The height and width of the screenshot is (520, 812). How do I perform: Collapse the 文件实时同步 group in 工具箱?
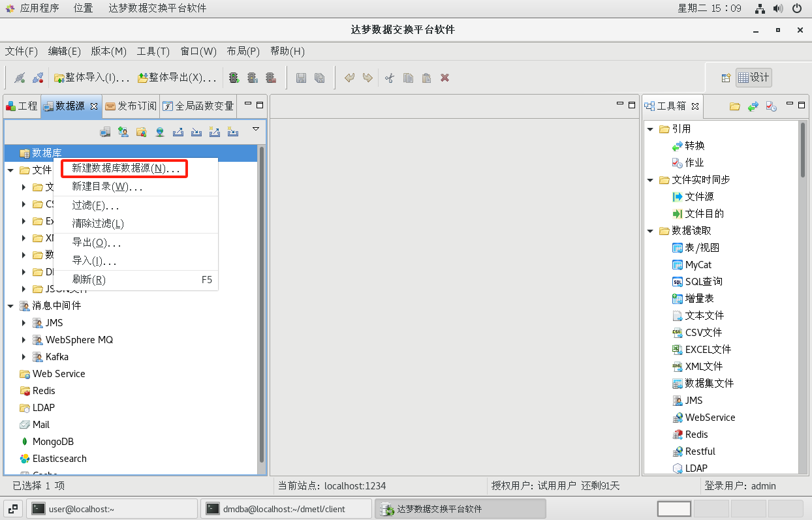tap(650, 180)
